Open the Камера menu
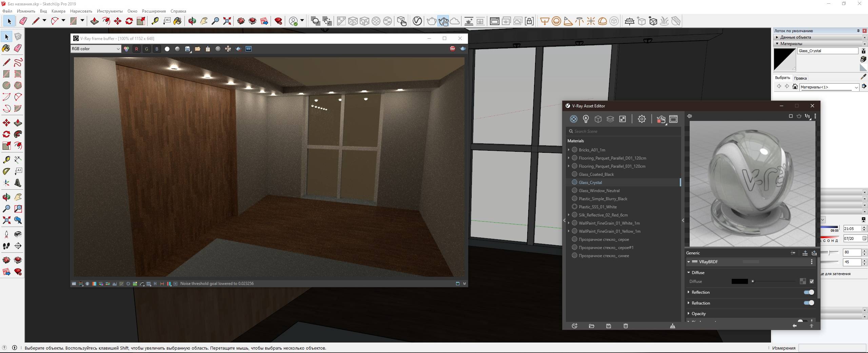 tap(58, 11)
